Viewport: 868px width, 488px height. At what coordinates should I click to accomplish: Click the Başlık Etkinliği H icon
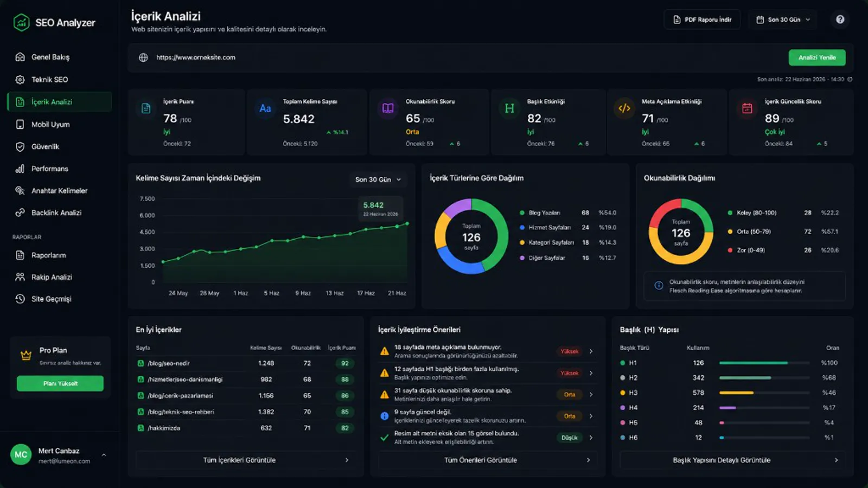[509, 108]
